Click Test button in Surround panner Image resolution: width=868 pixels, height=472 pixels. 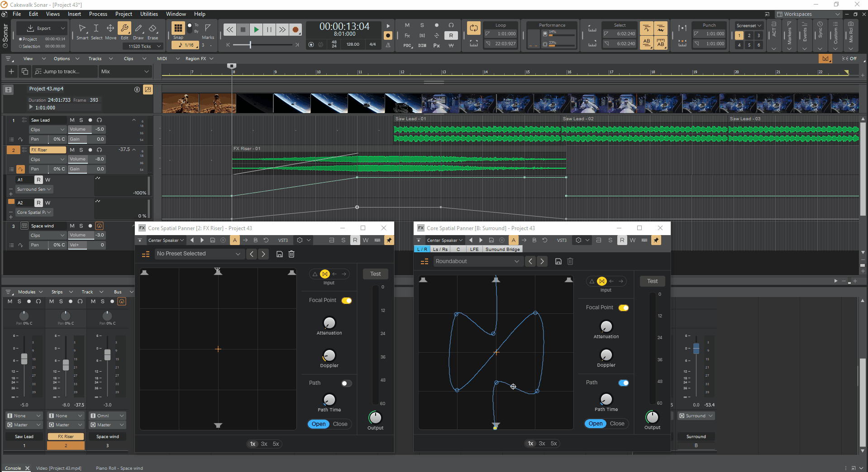(x=652, y=281)
